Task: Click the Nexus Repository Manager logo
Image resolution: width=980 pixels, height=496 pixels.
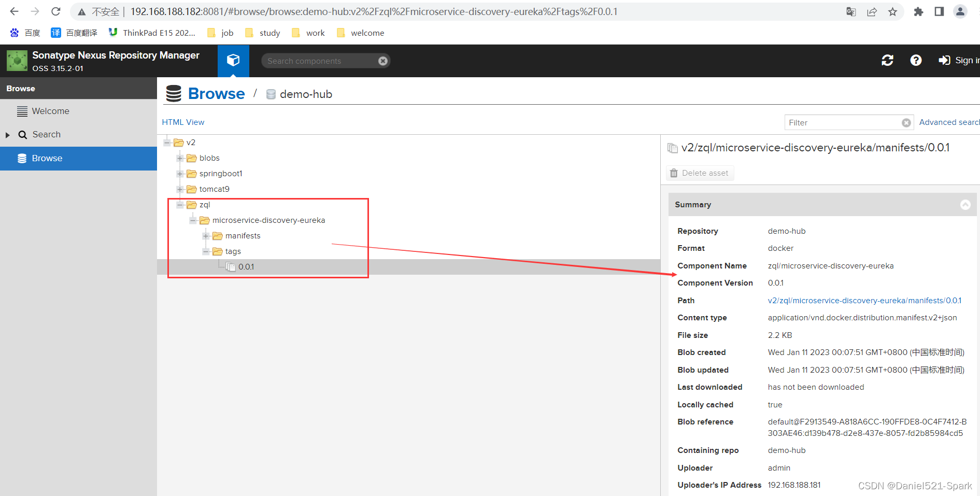Action: (17, 61)
